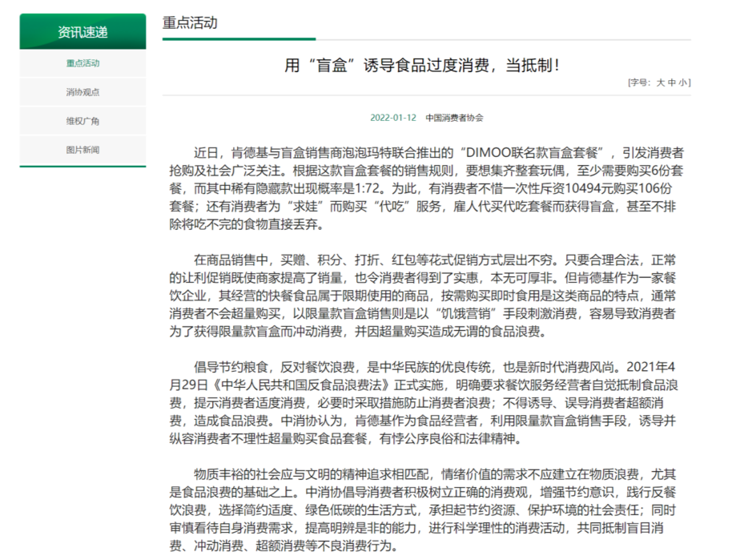Viewport: 740px width, 560px height.
Task: Click the 字号 label
Action: coord(641,83)
